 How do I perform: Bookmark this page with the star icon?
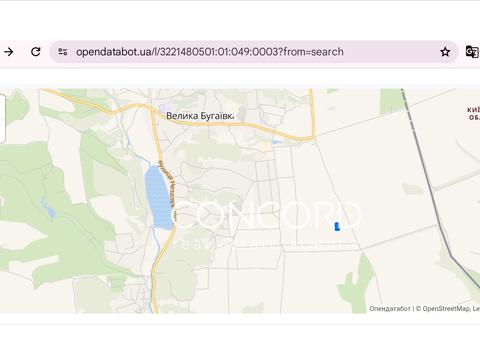445,52
